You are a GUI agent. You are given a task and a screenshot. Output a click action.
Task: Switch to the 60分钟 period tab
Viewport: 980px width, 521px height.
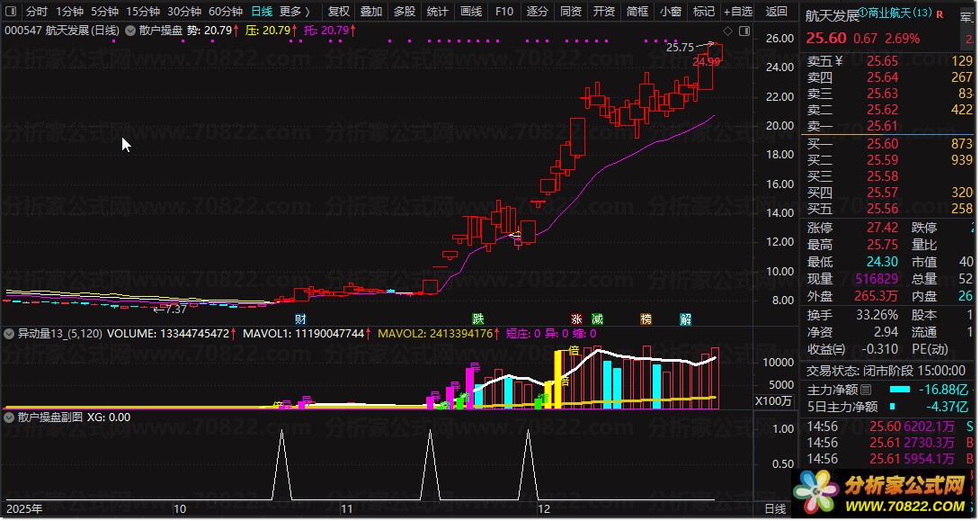coord(225,12)
